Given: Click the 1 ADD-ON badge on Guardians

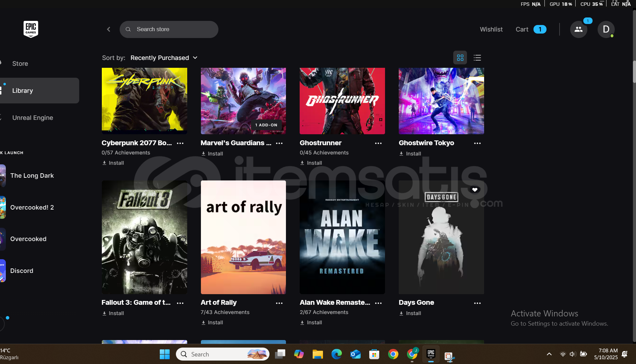Looking at the screenshot, I should point(266,125).
